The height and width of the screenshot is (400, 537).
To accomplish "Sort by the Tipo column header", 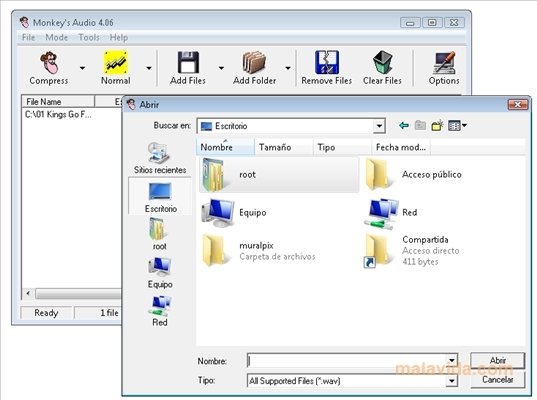I will click(342, 147).
